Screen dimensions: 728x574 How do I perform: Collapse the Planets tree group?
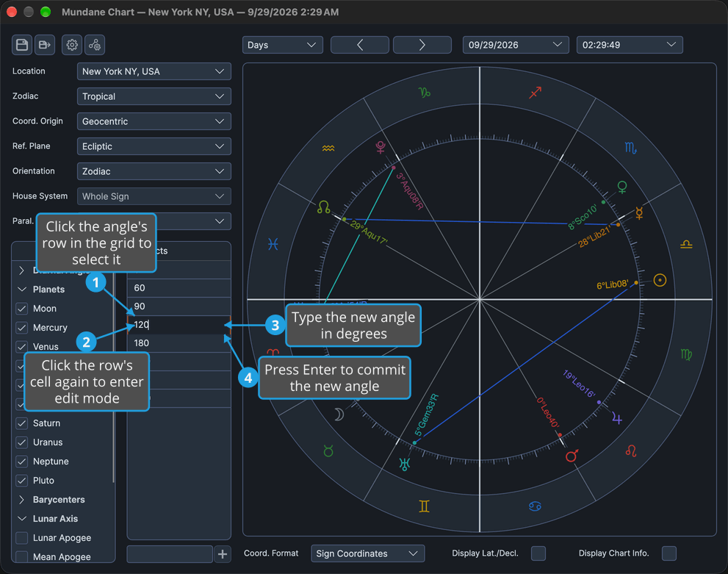point(22,290)
